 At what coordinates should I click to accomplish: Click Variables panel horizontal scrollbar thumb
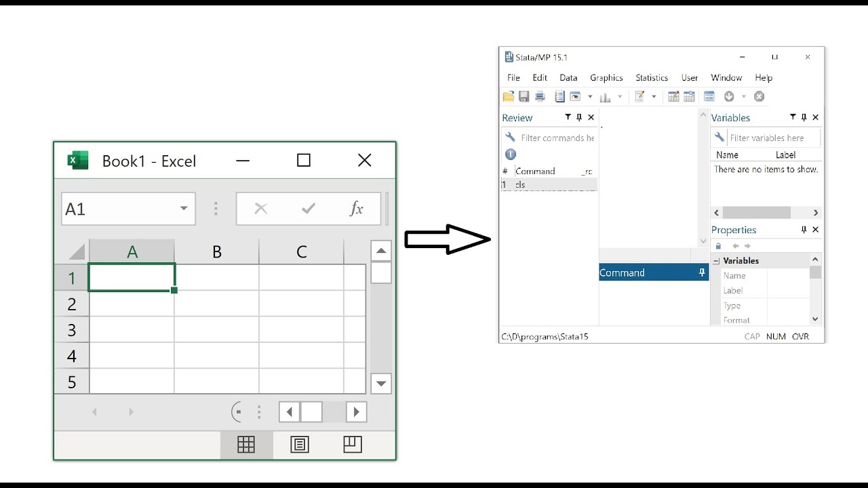tap(757, 212)
